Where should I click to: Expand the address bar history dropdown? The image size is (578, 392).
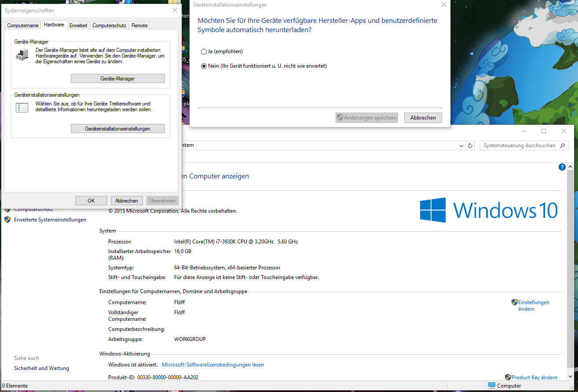(461, 145)
